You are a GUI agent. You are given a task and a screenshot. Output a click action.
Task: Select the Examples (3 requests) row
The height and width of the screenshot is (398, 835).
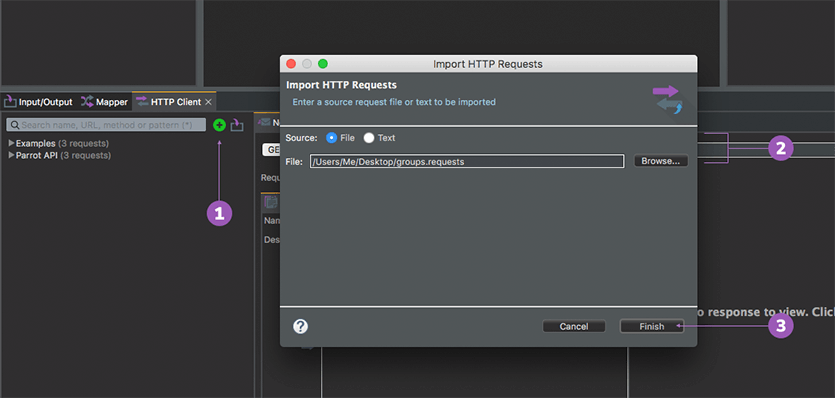59,143
